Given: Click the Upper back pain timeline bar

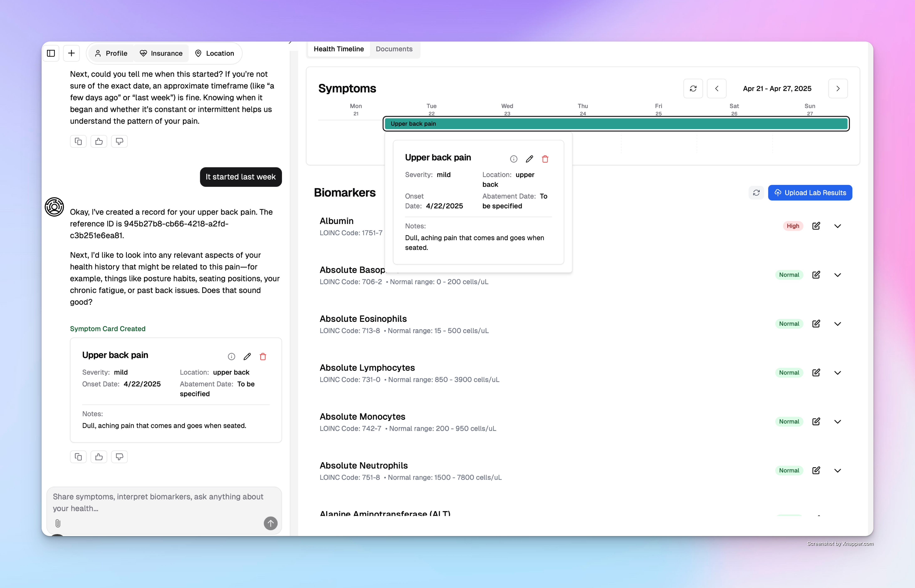Looking at the screenshot, I should pyautogui.click(x=616, y=124).
